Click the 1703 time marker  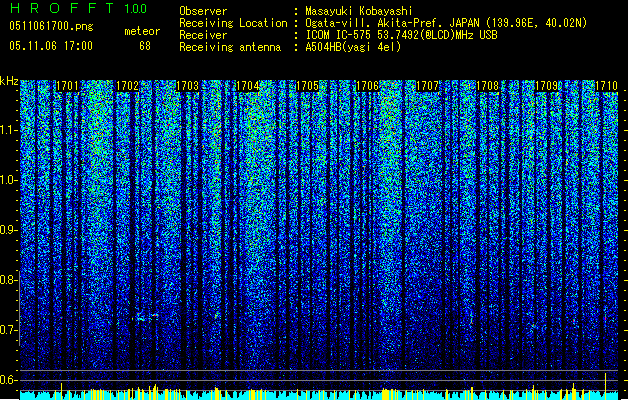tap(187, 86)
